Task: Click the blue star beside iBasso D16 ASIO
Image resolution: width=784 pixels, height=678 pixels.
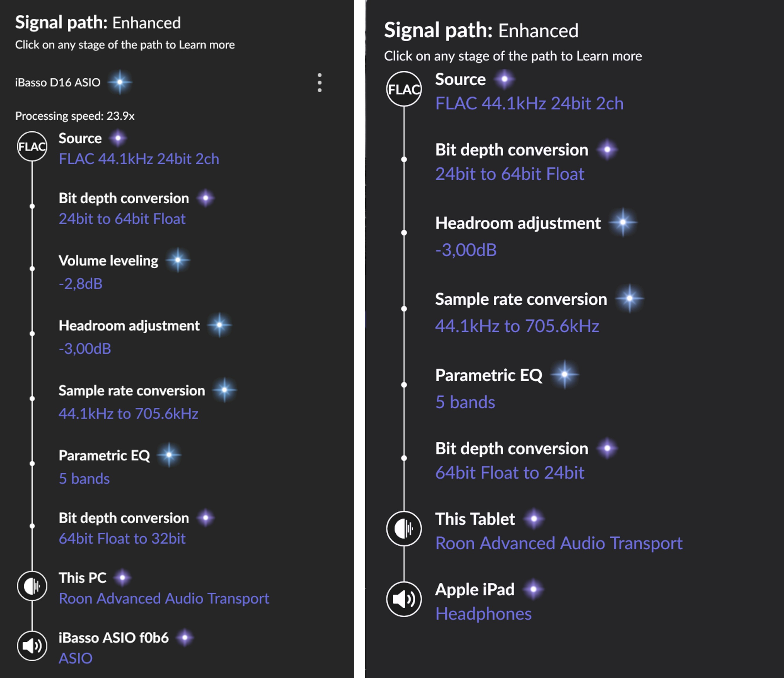Action: click(120, 82)
